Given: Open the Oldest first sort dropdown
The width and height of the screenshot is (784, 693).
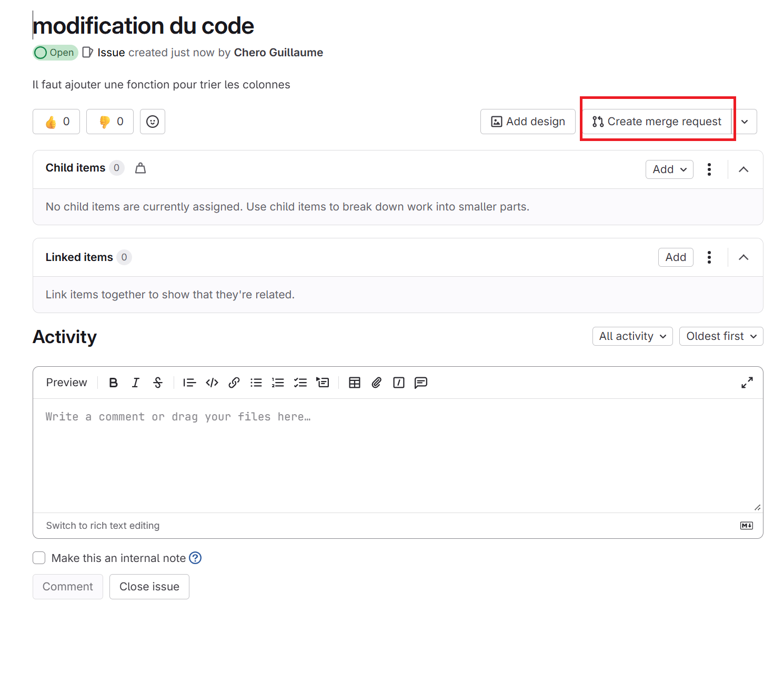Looking at the screenshot, I should (x=721, y=336).
